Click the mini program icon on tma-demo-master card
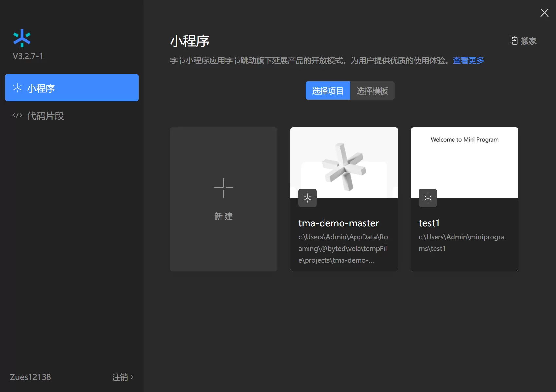The width and height of the screenshot is (556, 392). [307, 198]
